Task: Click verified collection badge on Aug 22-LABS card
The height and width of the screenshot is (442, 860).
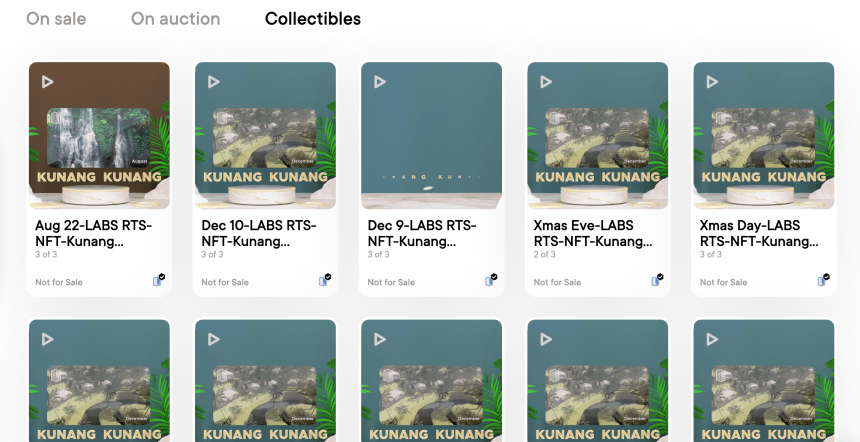Action: click(158, 280)
